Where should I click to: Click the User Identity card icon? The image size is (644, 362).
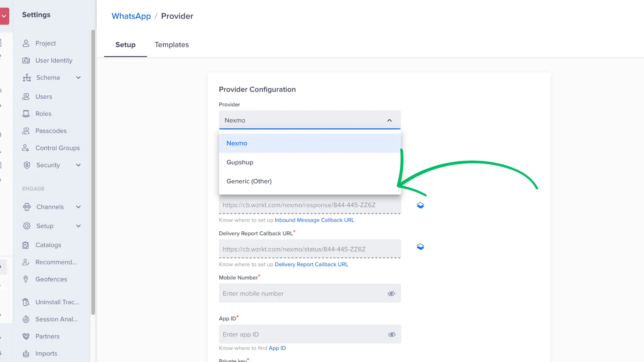click(26, 60)
